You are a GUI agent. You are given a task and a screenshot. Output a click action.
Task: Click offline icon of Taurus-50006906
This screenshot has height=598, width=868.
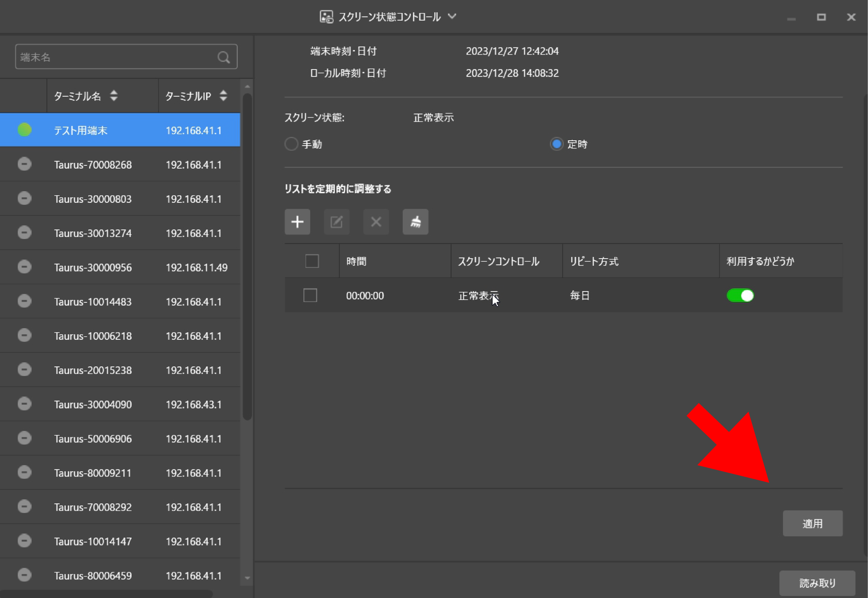(x=24, y=438)
